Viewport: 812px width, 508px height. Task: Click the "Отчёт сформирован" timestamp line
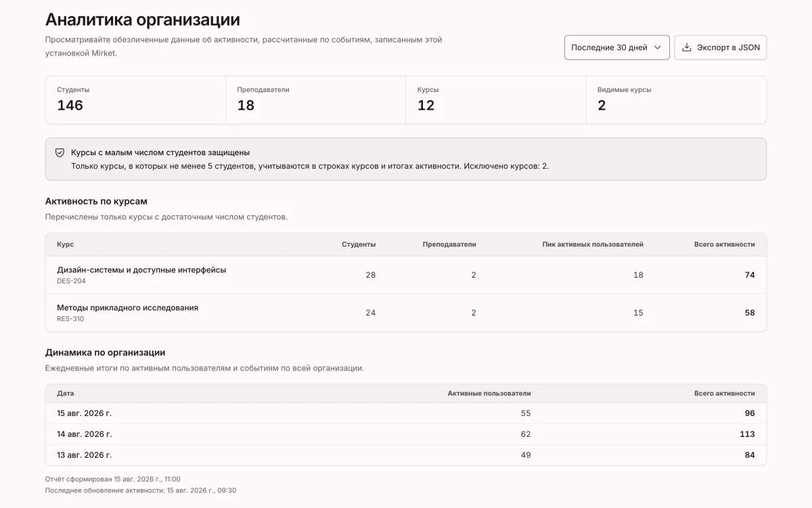pyautogui.click(x=113, y=479)
